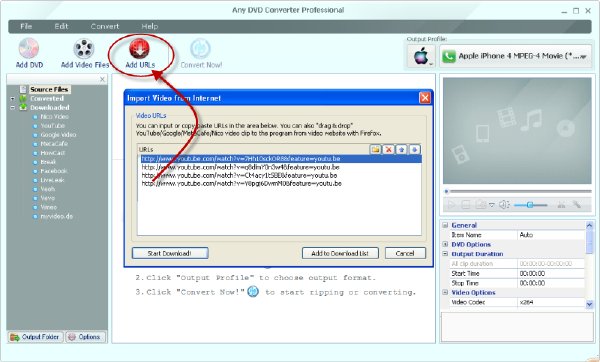
Task: Close the left source panel with X
Action: (102, 79)
